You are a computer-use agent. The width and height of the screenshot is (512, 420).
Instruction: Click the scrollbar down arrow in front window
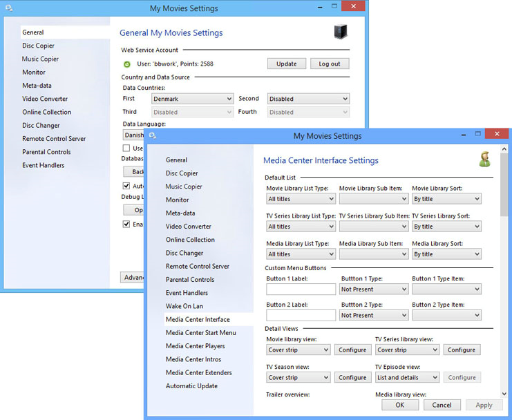[504, 394]
